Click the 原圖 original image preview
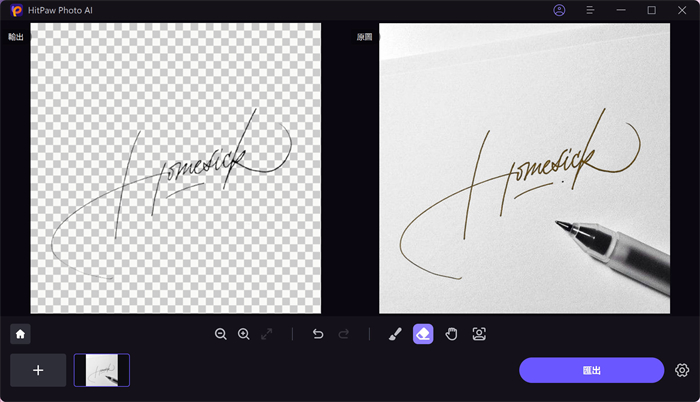The width and height of the screenshot is (700, 402). (x=525, y=168)
